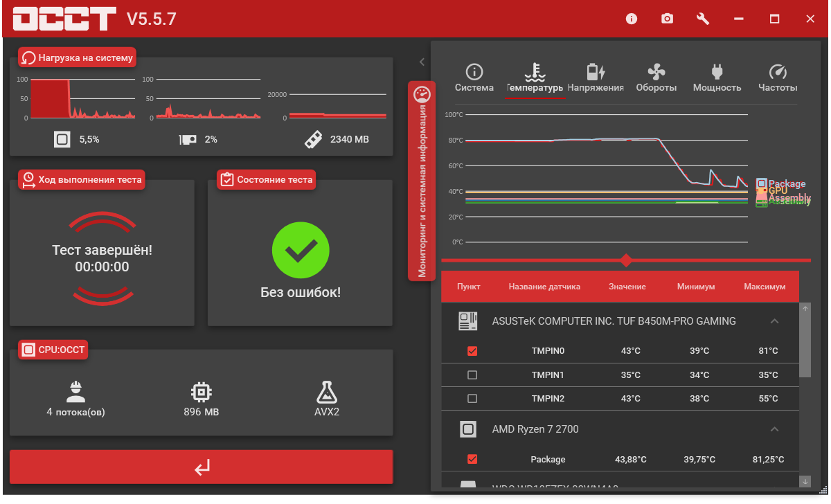Click the info icon in title bar

[x=631, y=19]
